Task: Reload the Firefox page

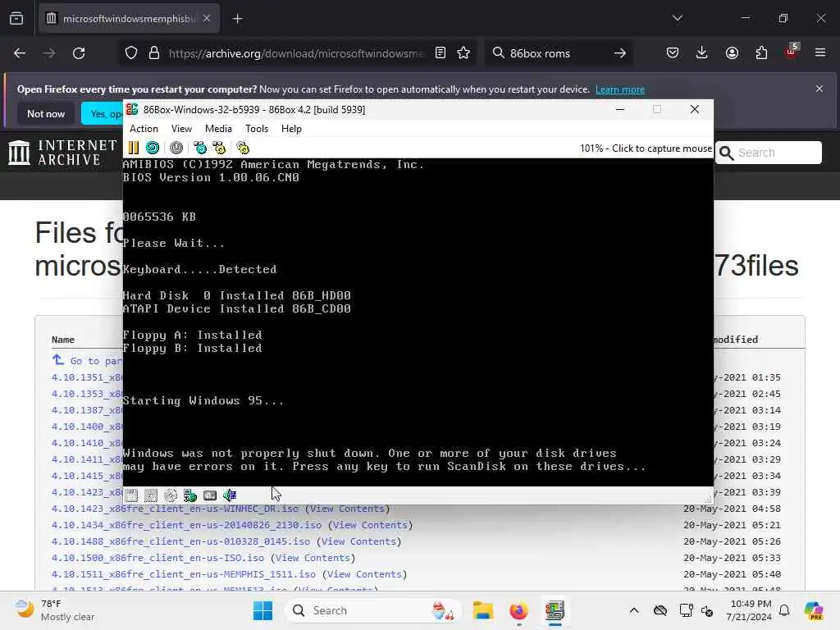Action: (x=79, y=53)
